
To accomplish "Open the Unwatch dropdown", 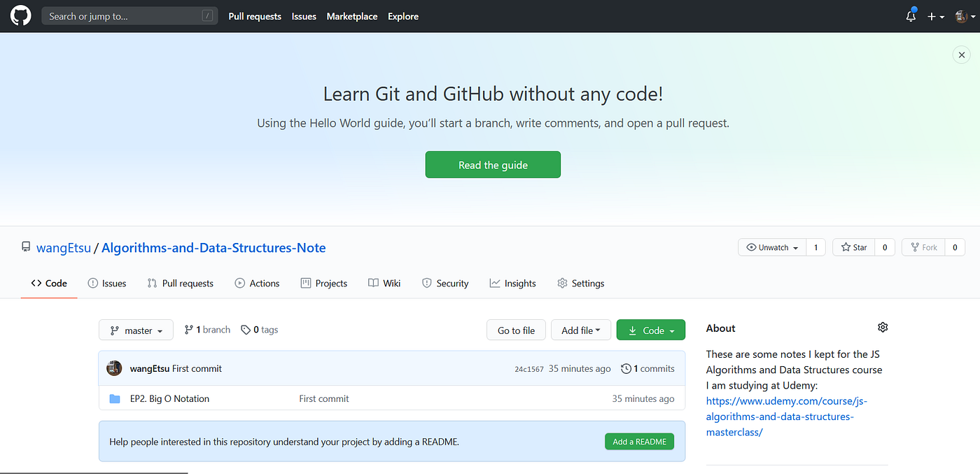I will (772, 247).
